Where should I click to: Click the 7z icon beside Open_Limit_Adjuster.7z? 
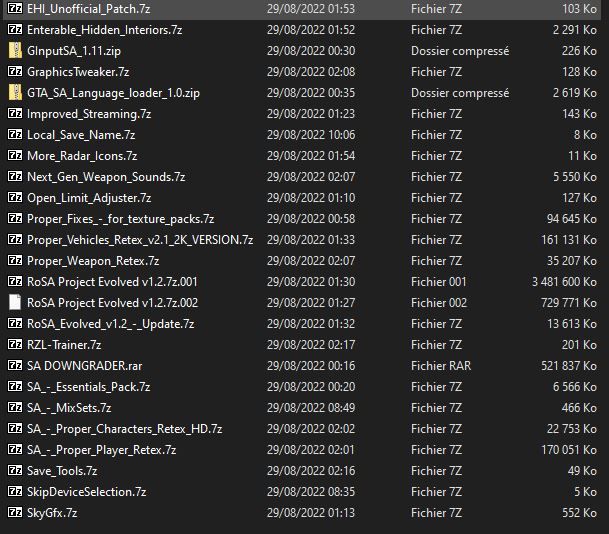pos(15,197)
